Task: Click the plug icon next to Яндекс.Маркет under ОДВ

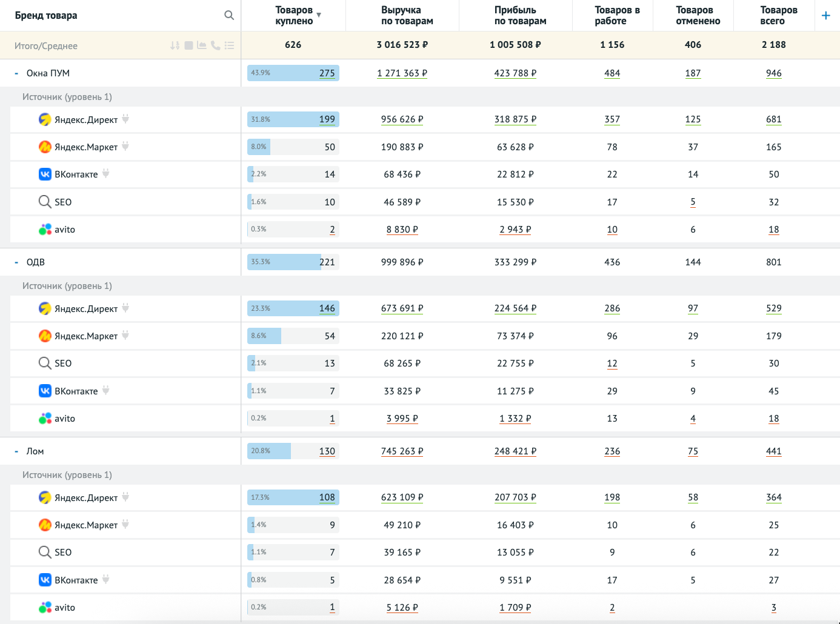Action: (125, 335)
